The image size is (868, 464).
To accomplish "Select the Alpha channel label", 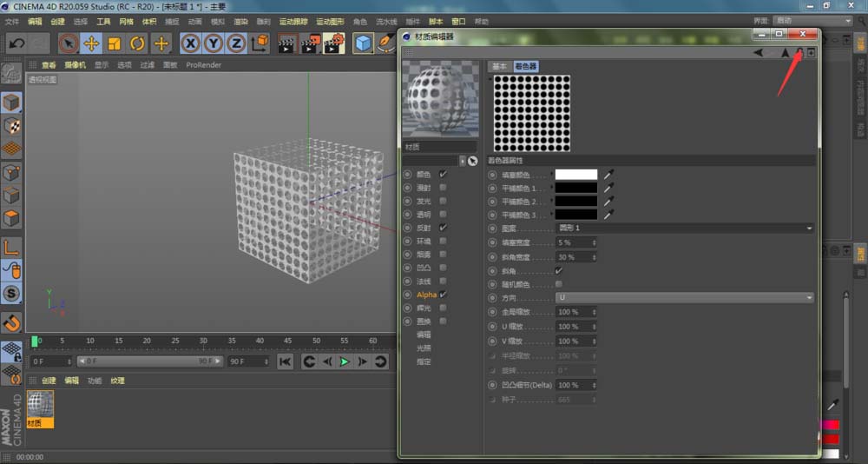I will click(x=426, y=295).
